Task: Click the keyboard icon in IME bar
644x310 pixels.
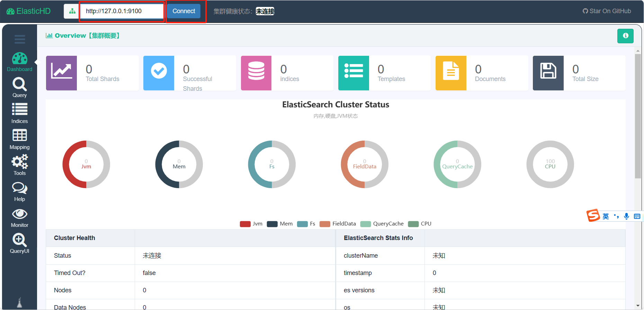Action: pyautogui.click(x=637, y=216)
